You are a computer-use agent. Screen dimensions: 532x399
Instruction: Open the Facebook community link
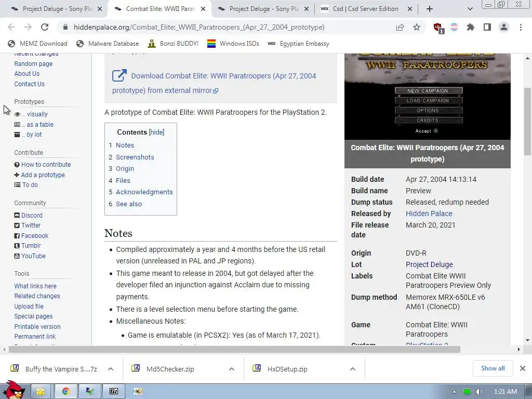31,235
